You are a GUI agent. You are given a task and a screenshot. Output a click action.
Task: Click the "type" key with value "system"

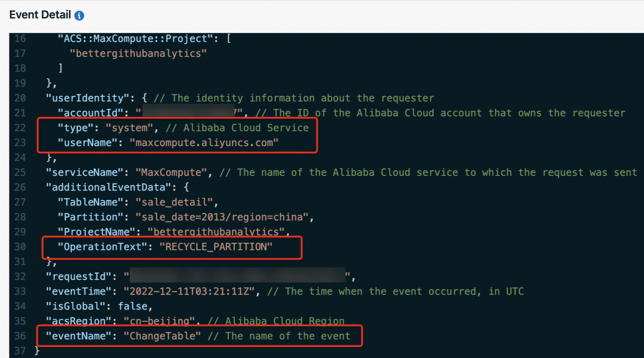tap(76, 128)
